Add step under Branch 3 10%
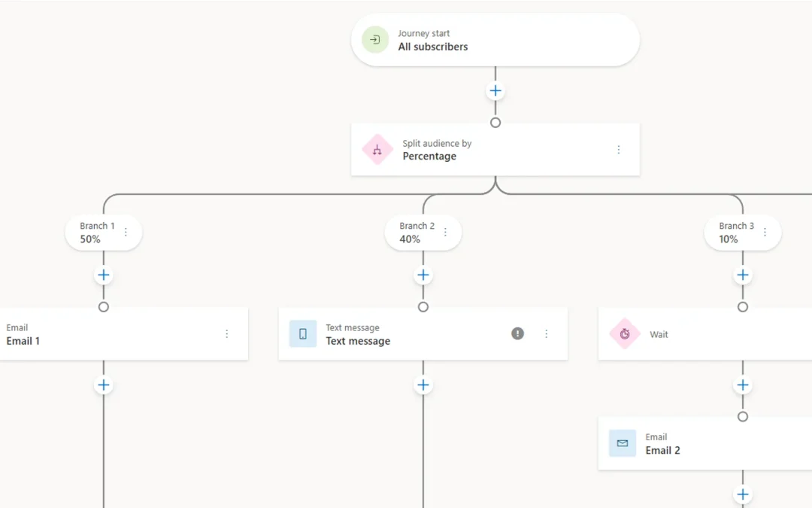This screenshot has height=508, width=812. pos(743,275)
